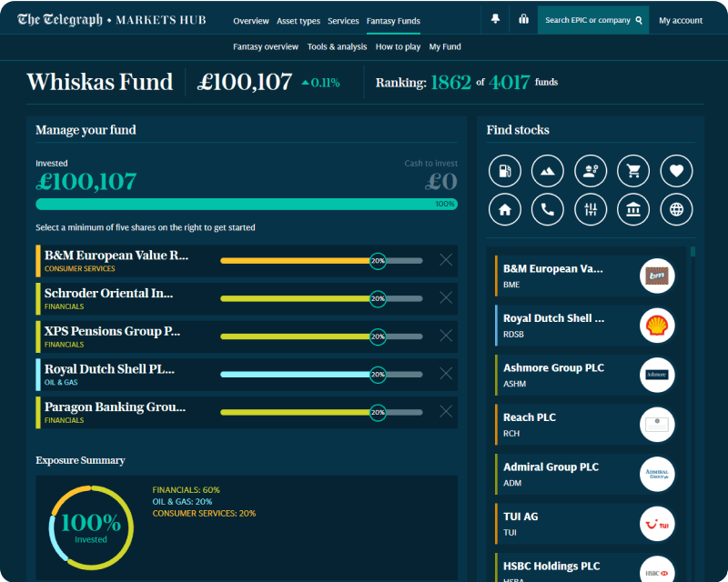Remove B&M European Value from fund
The height and width of the screenshot is (582, 728).
pos(446,260)
